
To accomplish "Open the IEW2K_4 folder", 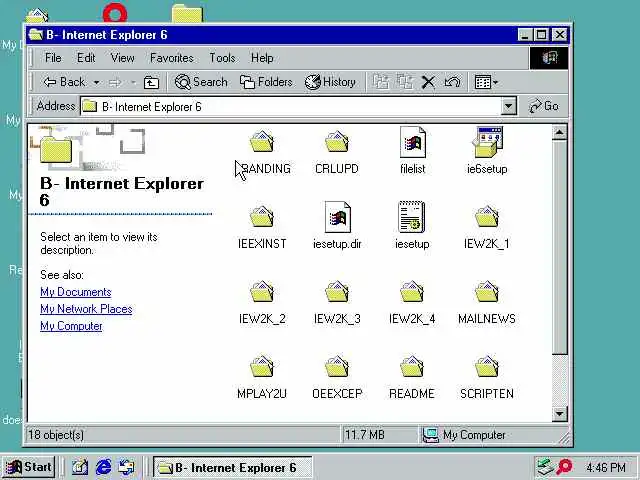I will 412,292.
